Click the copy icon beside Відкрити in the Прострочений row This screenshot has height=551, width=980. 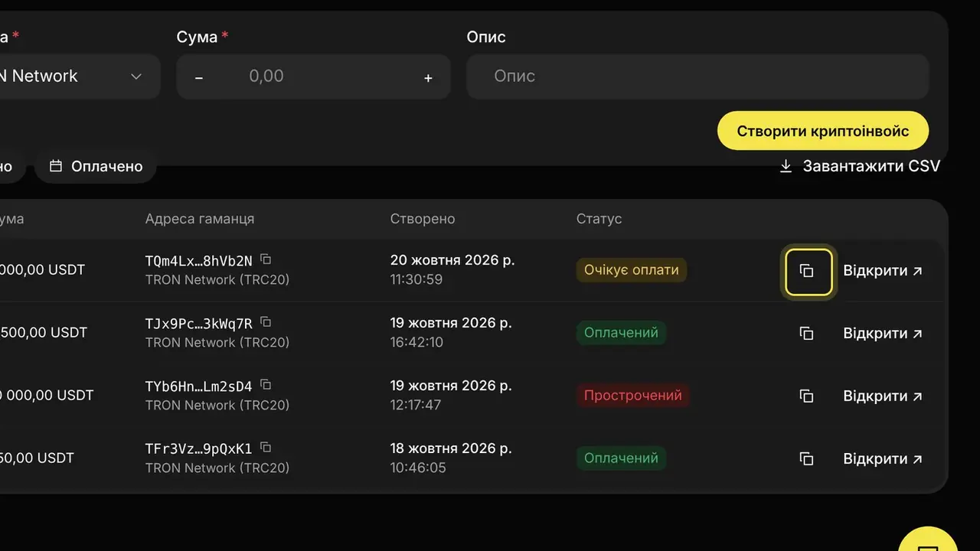pos(806,396)
